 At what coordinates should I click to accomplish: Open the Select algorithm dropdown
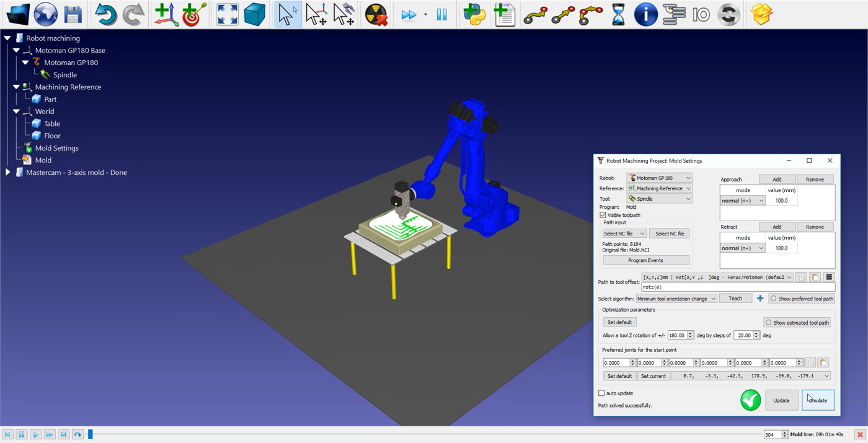(676, 298)
